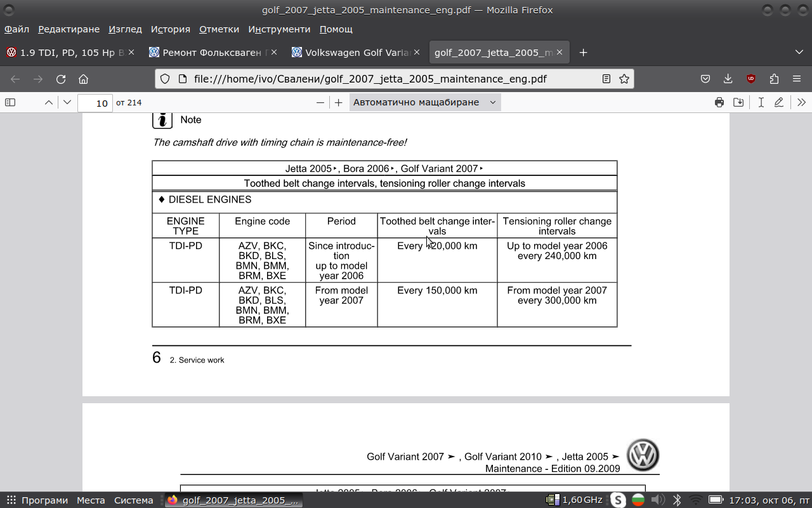
Task: Reload the current page
Action: [61, 79]
